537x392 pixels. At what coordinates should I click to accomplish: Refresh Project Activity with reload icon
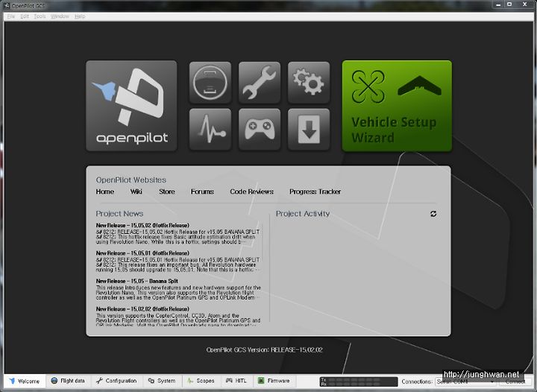[433, 214]
